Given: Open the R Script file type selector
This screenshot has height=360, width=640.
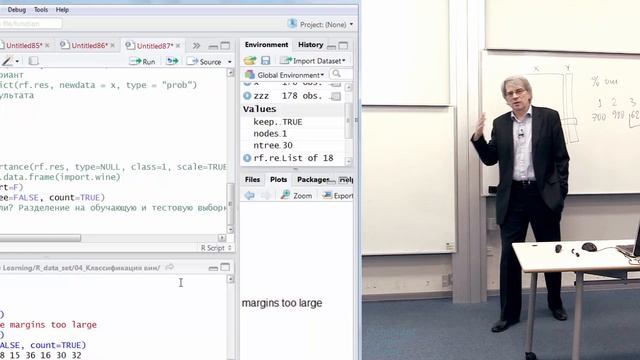Looking at the screenshot, I should click(x=216, y=248).
